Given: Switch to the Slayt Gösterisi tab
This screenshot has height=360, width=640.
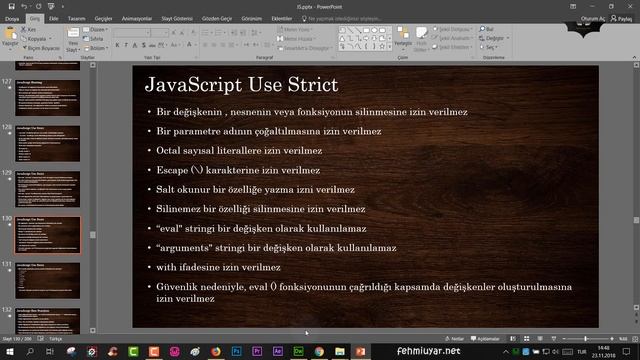Looking at the screenshot, I should (x=177, y=19).
